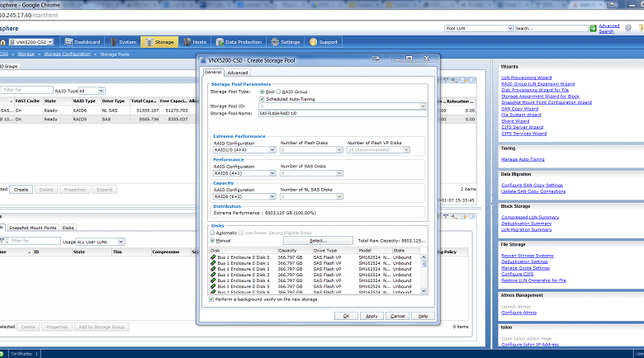644x358 pixels.
Task: Toggle Scheduled Auto-Tiering checkbox
Action: pos(262,99)
